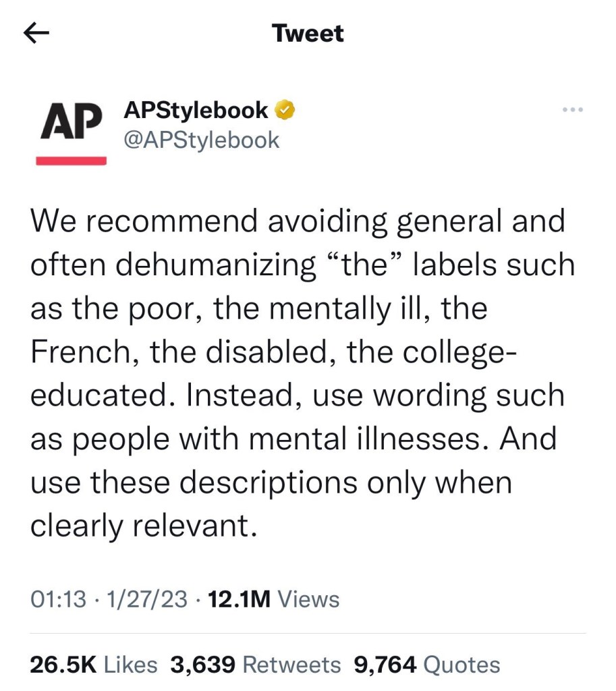Click the 12.1M Views count
The image size is (616, 691).
click(x=274, y=599)
